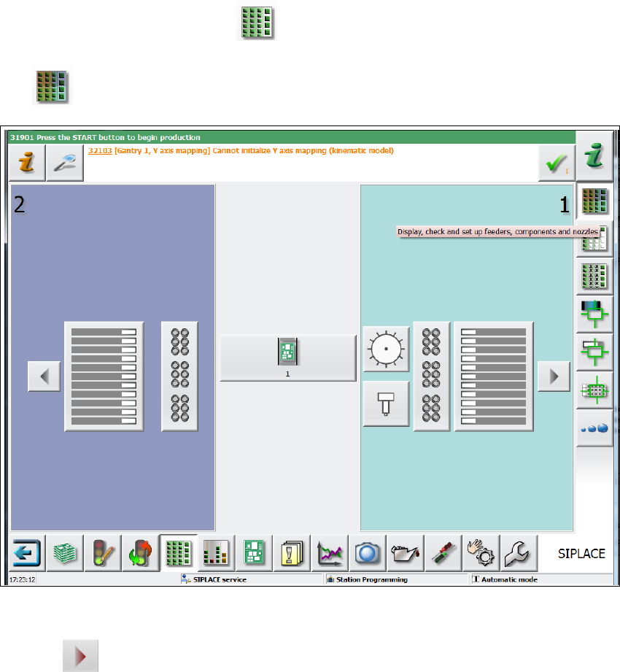The height and width of the screenshot is (672, 620).
Task: Click the stacked green sheets icon
Action: [65, 553]
